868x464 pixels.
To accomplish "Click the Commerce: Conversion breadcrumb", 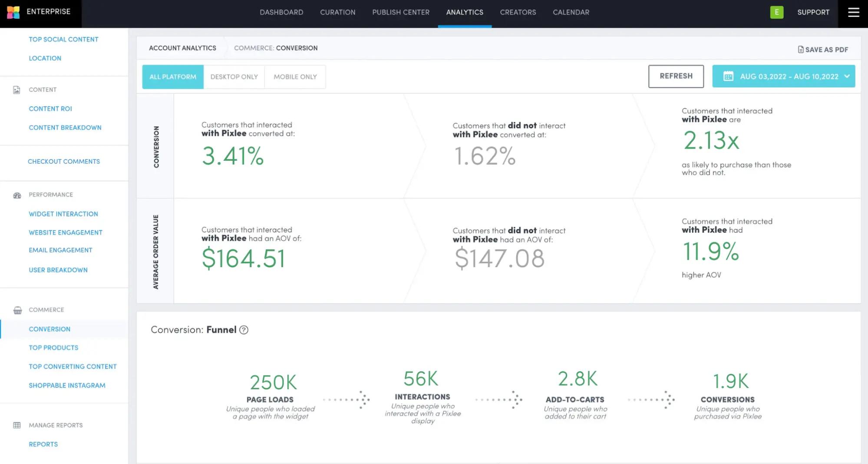I will click(276, 48).
